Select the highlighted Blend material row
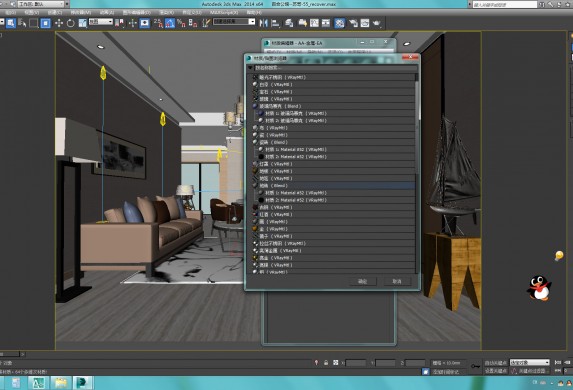The width and height of the screenshot is (573, 390). pyautogui.click(x=334, y=186)
